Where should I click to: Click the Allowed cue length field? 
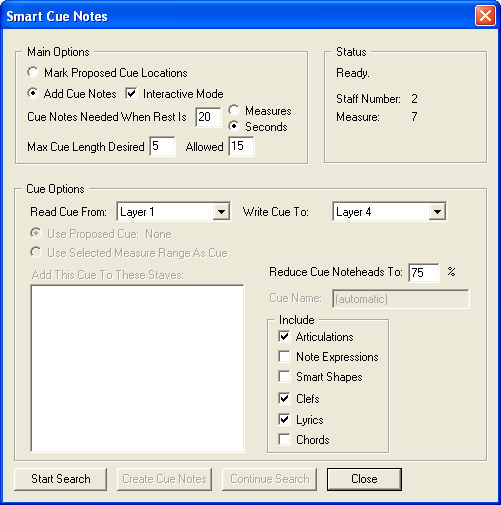pos(241,146)
